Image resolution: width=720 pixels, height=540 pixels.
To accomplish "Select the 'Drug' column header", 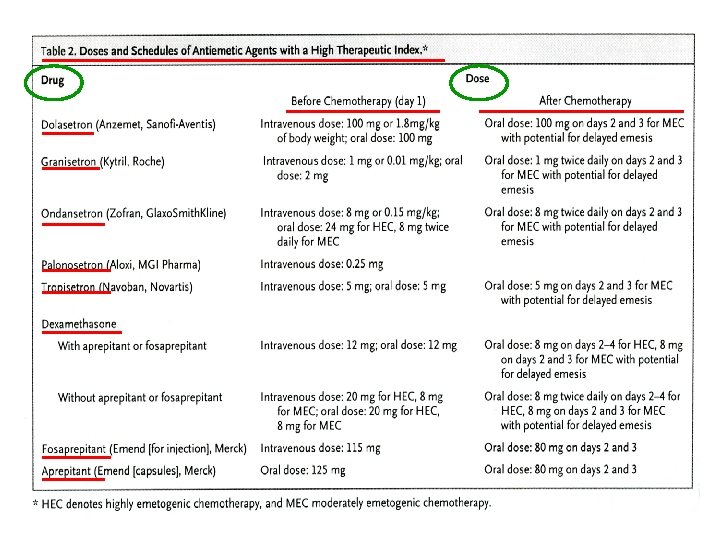I will pos(52,80).
